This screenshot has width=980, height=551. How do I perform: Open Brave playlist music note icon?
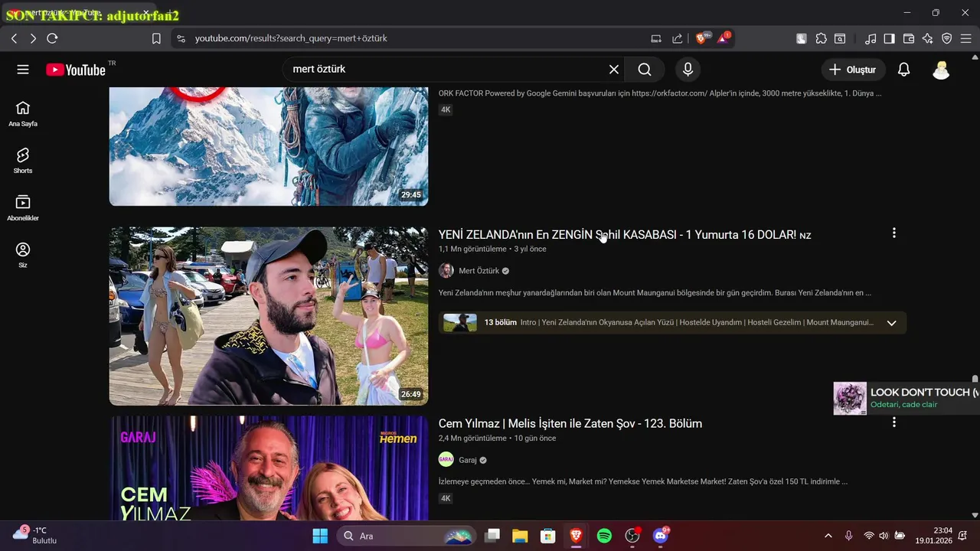pos(871,38)
